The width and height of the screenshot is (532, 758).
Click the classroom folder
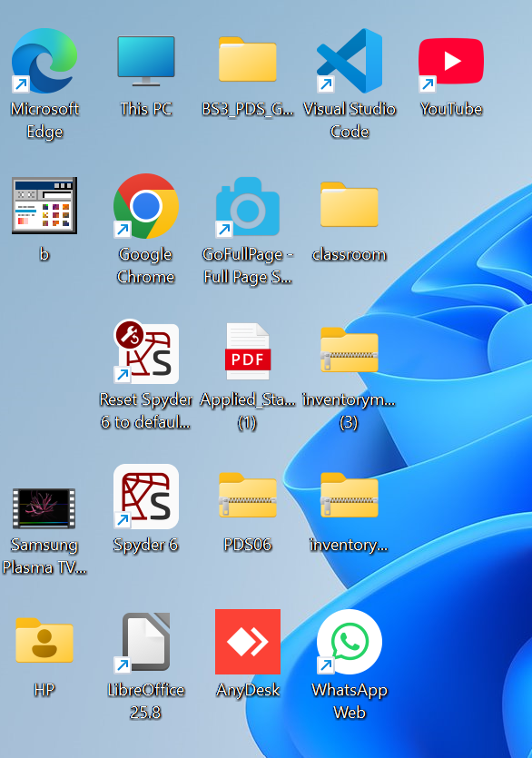tap(350, 204)
